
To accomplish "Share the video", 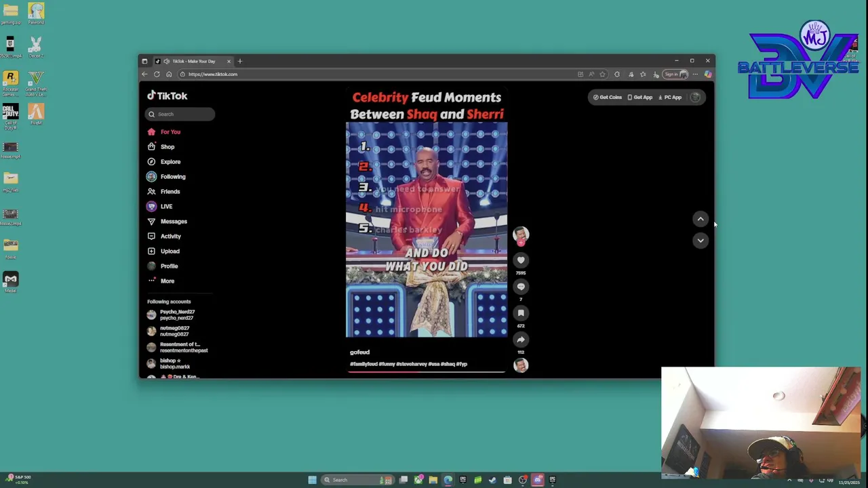I will pyautogui.click(x=521, y=340).
